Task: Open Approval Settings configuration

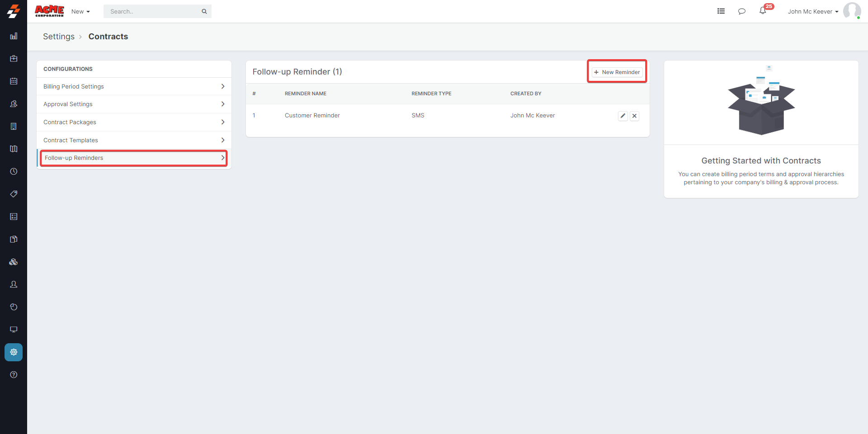Action: click(134, 104)
